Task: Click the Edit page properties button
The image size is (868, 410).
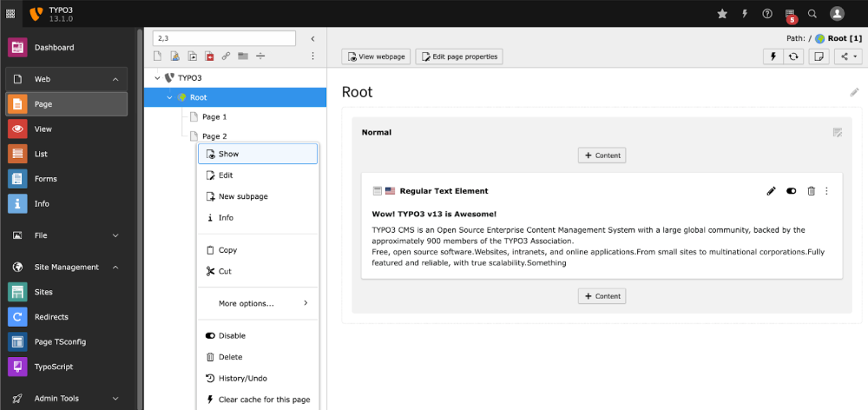Action: [459, 56]
